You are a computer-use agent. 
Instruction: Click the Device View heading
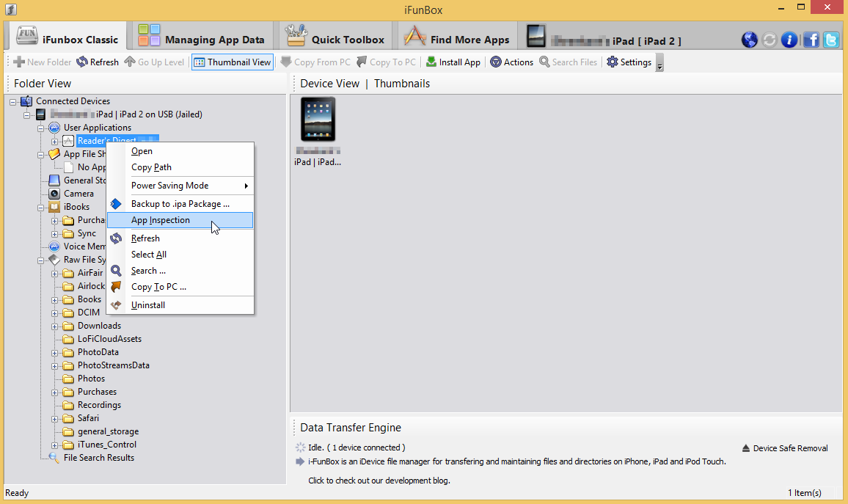329,84
